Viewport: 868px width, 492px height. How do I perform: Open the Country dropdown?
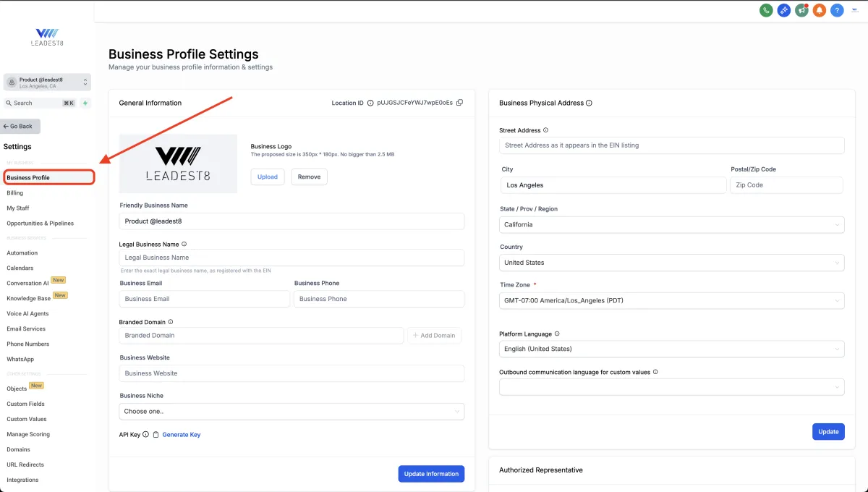671,263
